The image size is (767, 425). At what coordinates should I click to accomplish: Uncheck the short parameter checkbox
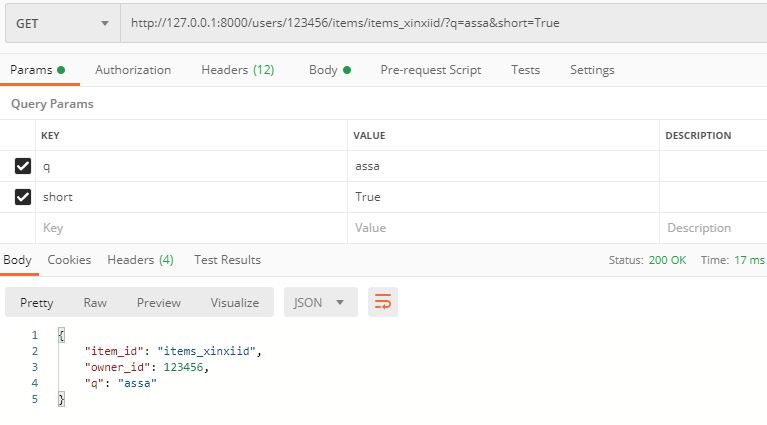click(x=23, y=197)
